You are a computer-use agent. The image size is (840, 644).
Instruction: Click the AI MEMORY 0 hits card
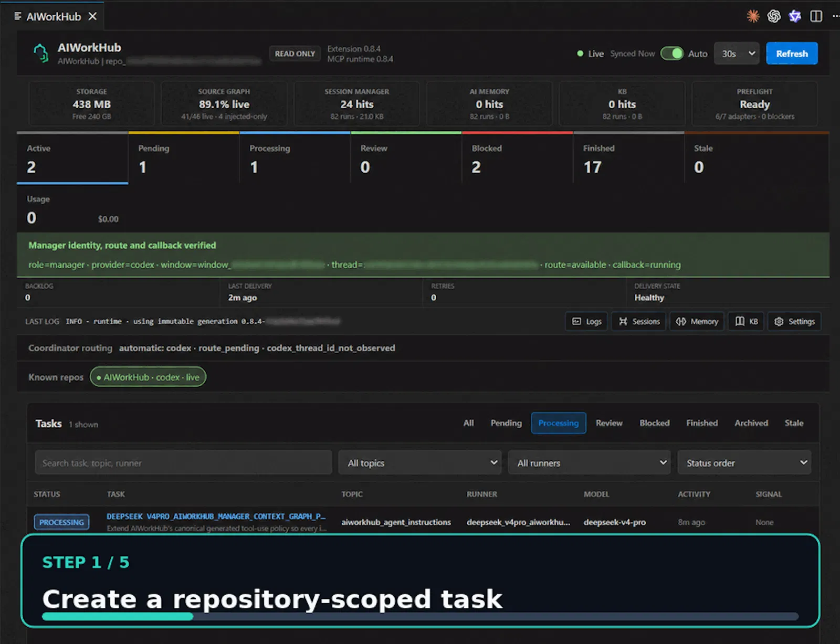[489, 104]
